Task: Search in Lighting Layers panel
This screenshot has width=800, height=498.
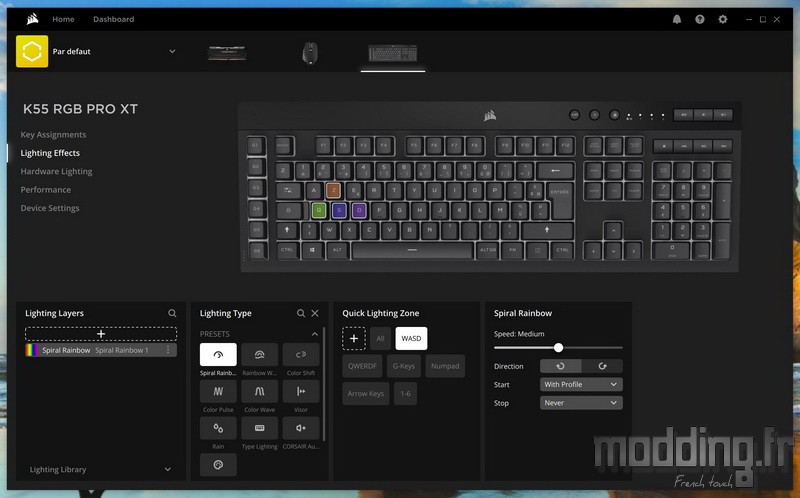Action: pyautogui.click(x=172, y=313)
